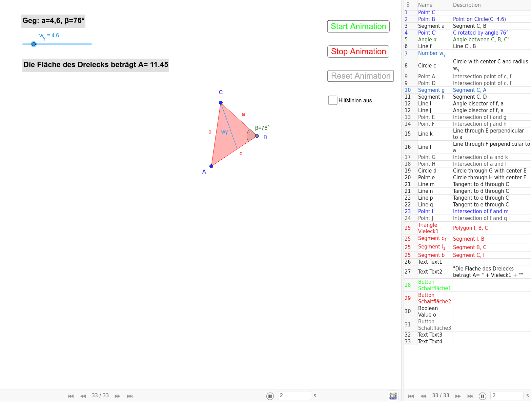Open construction protocol icon in graphics bar
Screen dimensions: 532x402
pos(393,396)
